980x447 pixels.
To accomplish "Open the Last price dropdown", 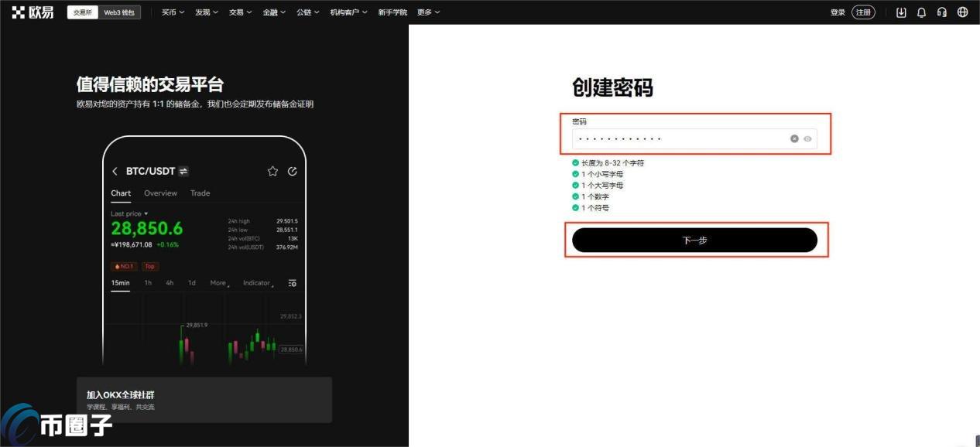I will tap(129, 213).
